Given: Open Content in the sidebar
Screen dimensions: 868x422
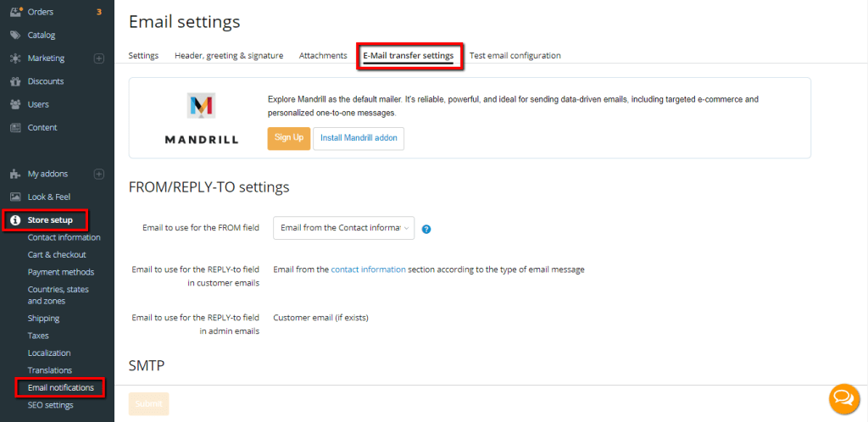Looking at the screenshot, I should pyautogui.click(x=42, y=127).
